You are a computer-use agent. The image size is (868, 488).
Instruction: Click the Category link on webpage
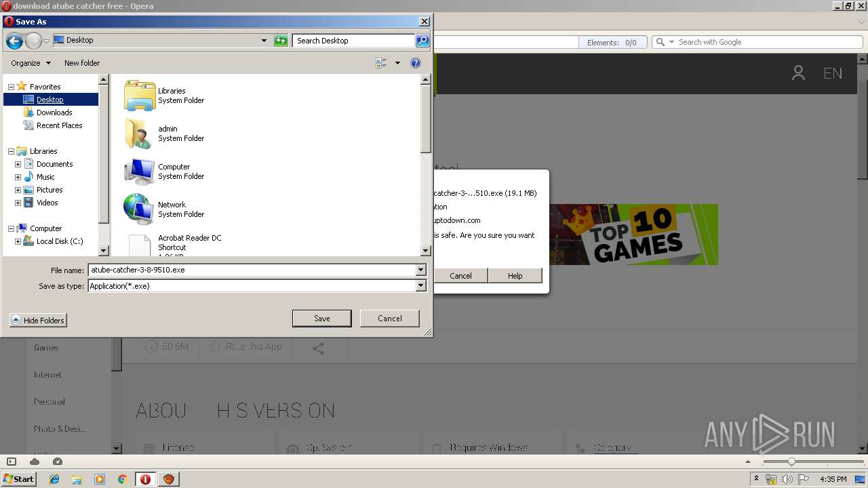[x=612, y=448]
